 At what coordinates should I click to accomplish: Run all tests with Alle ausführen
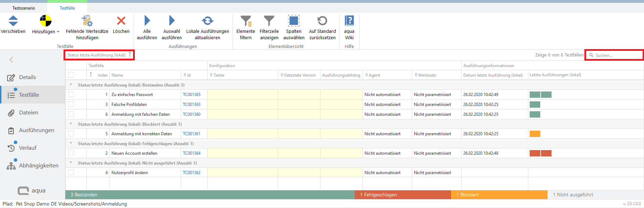coord(147,21)
